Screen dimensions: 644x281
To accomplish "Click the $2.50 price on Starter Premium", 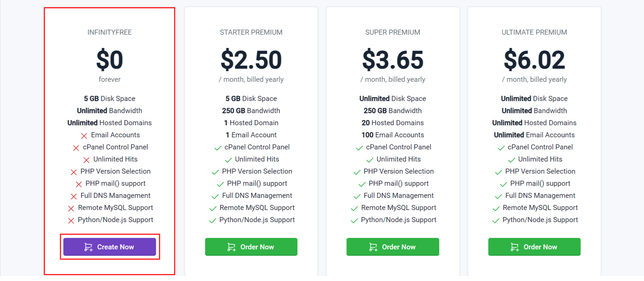I will (251, 60).
